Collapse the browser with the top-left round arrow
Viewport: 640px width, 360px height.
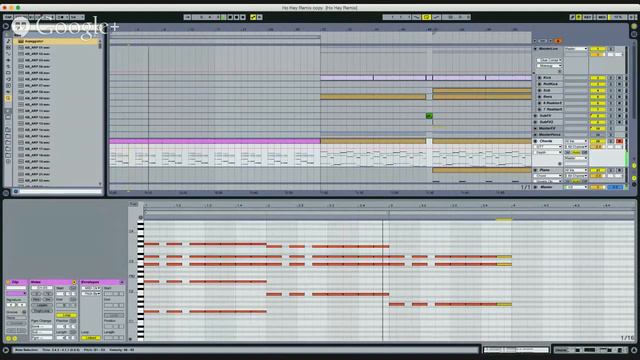6,26
